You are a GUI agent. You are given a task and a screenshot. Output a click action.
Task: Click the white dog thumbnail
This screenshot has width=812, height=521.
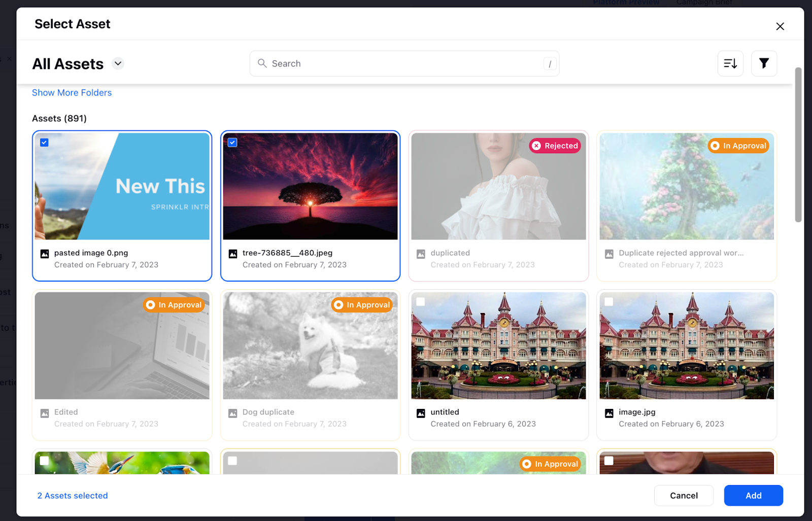coord(311,345)
